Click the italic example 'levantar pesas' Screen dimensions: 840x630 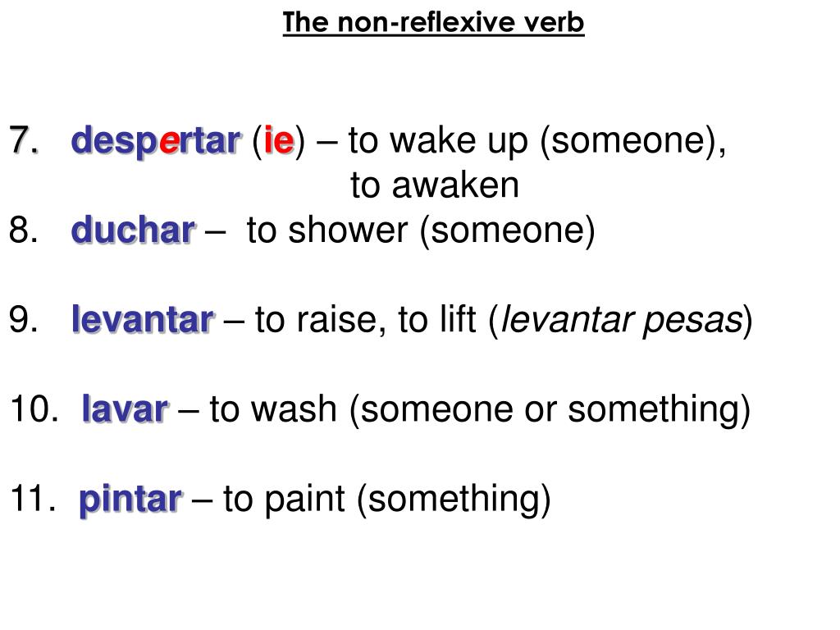(x=622, y=321)
